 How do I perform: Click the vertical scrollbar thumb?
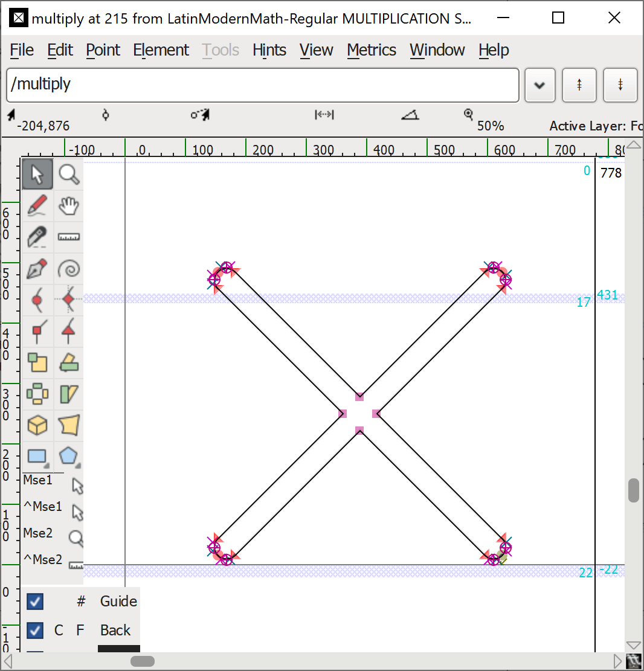(x=634, y=490)
